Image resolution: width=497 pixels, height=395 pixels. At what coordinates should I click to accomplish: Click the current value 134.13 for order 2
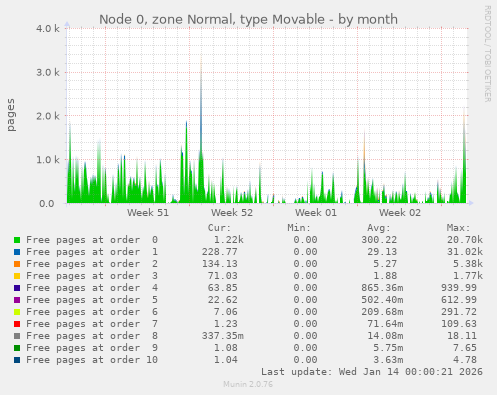(220, 264)
